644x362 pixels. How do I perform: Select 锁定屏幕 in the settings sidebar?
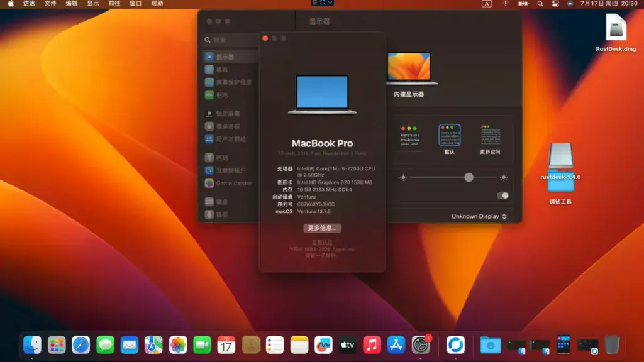click(222, 113)
